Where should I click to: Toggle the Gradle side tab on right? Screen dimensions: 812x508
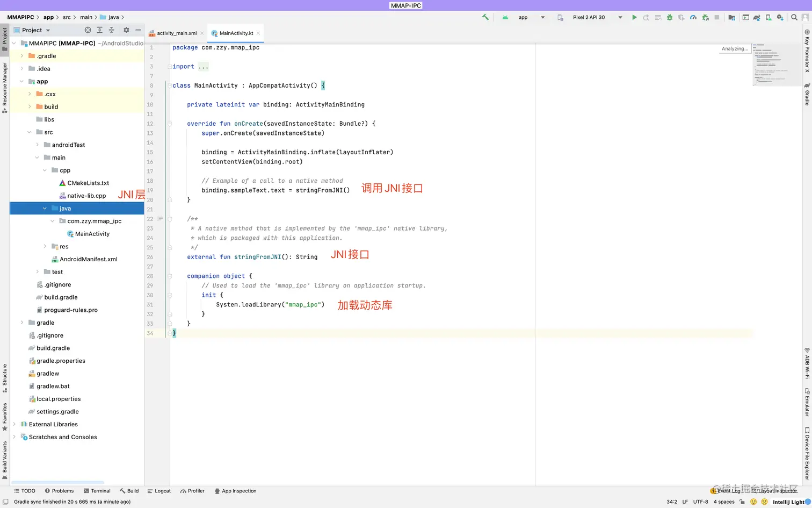point(807,94)
